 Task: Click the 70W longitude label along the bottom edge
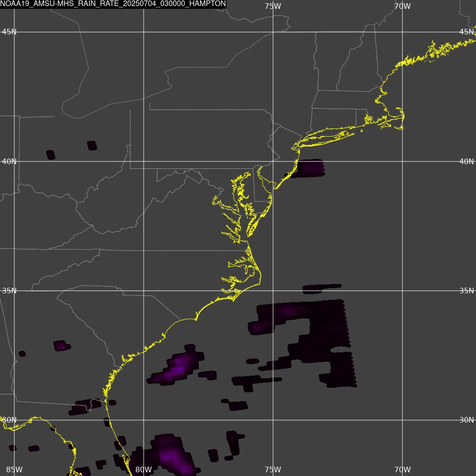tap(402, 469)
